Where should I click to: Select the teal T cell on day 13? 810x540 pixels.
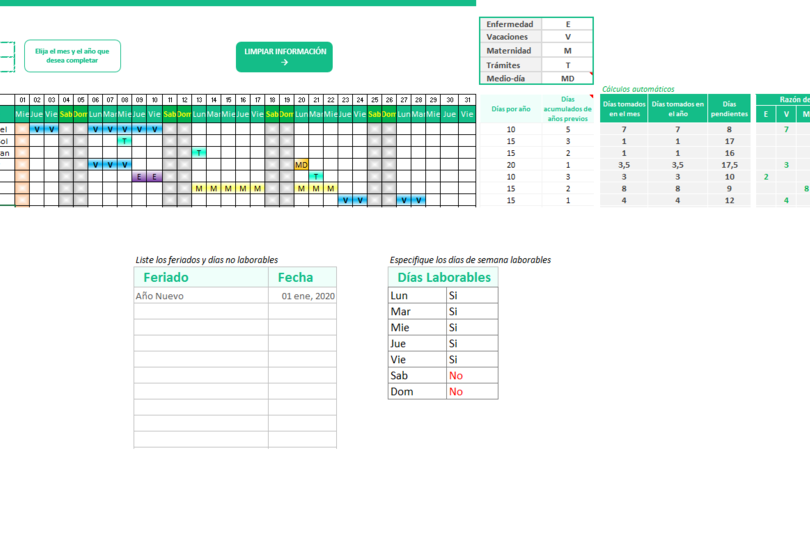[199, 153]
